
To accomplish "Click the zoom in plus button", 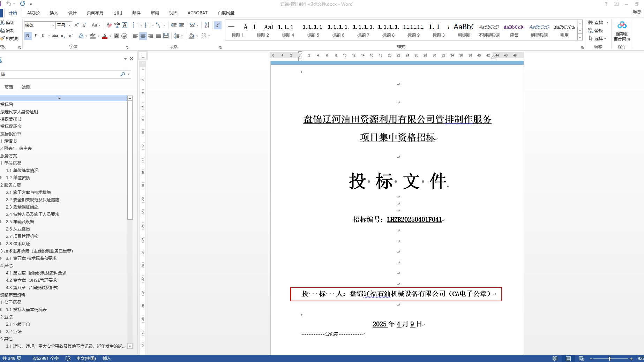I will 631,359.
